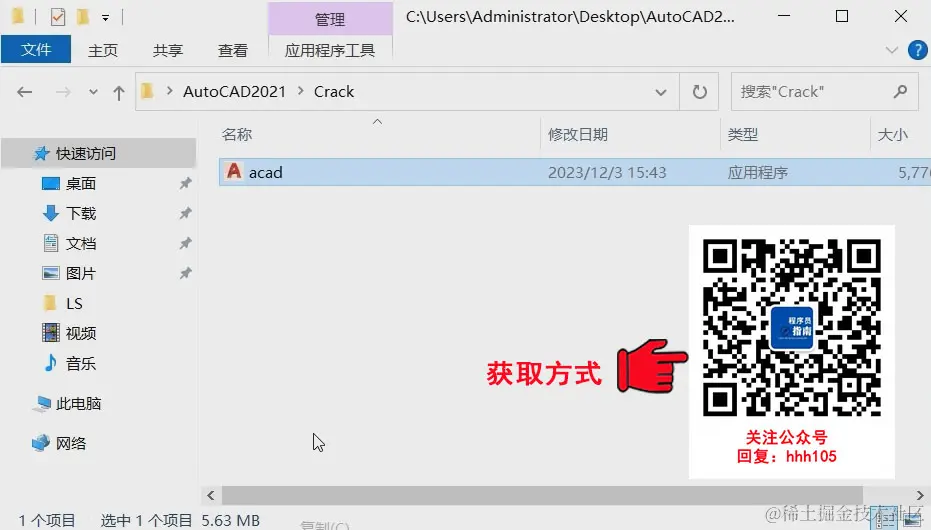Screen dimensions: 931x530
Task: Click the horizontal scrollbar left arrow
Action: coord(211,495)
